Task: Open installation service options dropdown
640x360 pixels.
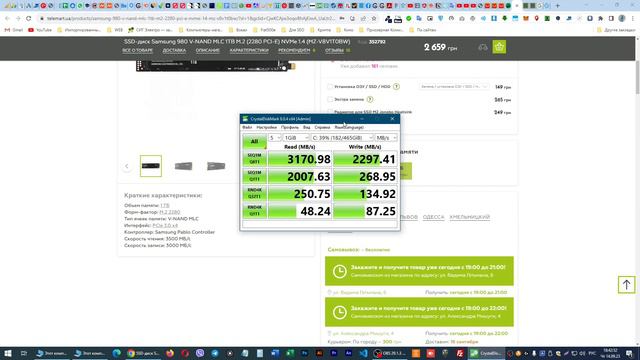Action: [454, 87]
